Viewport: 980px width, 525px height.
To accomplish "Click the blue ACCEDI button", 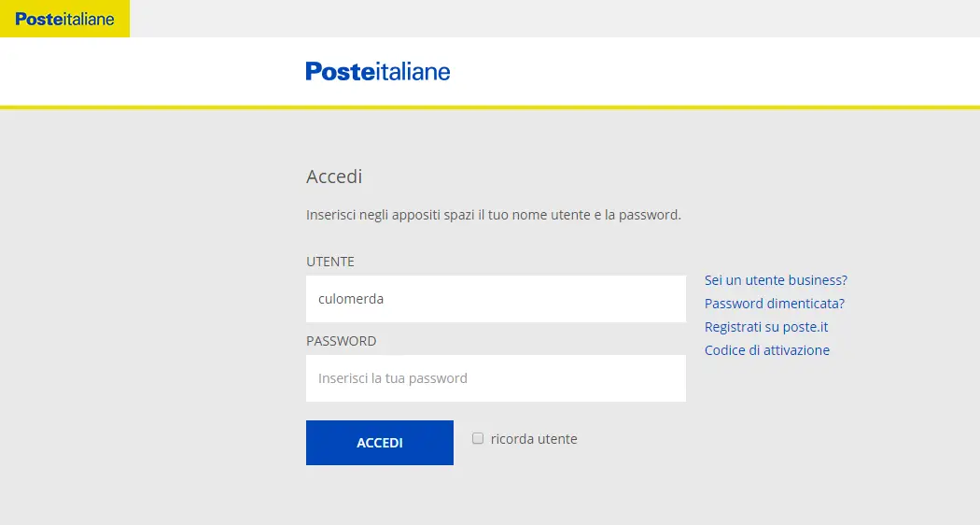I will tap(379, 443).
